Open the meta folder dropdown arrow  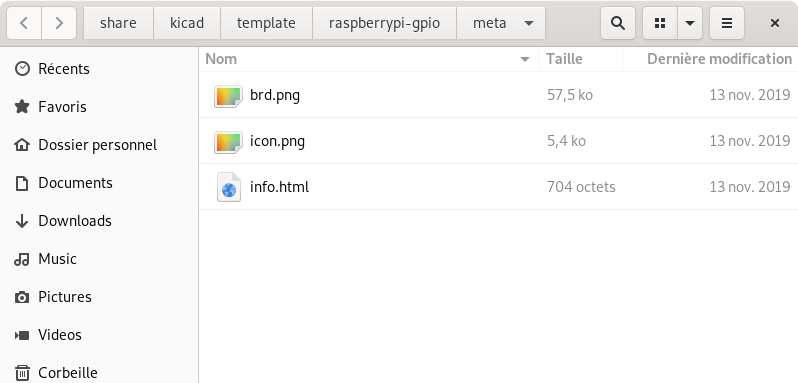click(x=529, y=23)
